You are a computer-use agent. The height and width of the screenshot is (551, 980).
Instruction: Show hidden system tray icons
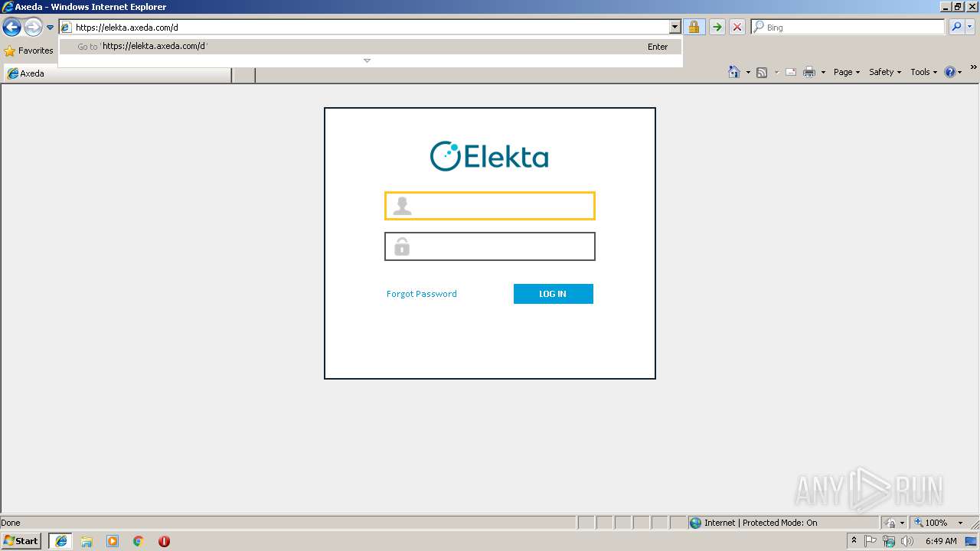[x=854, y=541]
